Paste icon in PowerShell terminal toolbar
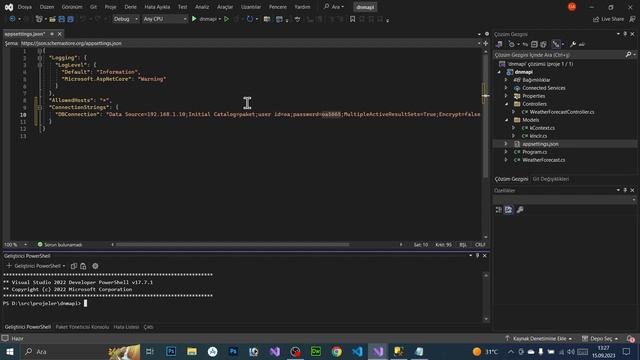This screenshot has height=360, width=640. pyautogui.click(x=83, y=266)
